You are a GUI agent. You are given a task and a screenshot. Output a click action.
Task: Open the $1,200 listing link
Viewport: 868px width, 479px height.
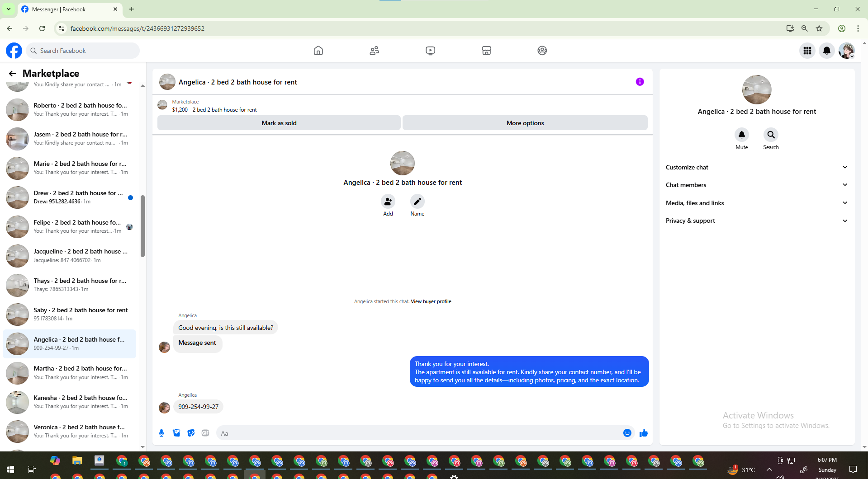click(x=214, y=110)
